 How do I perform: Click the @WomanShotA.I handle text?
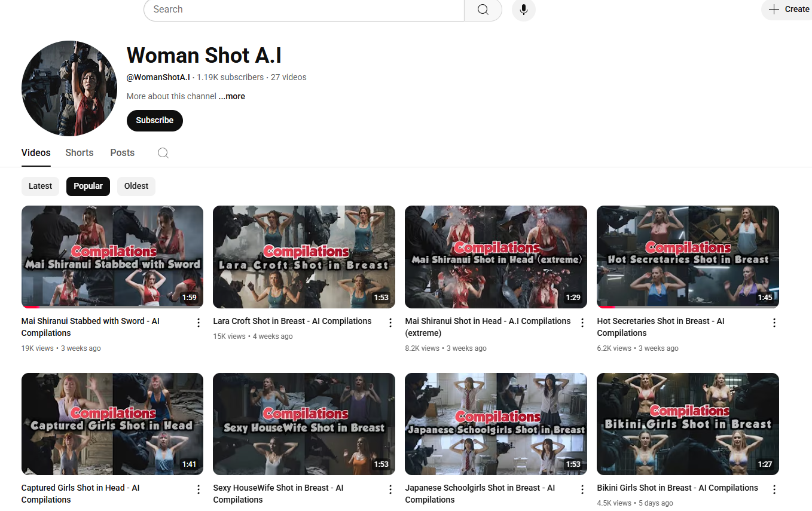click(x=158, y=77)
